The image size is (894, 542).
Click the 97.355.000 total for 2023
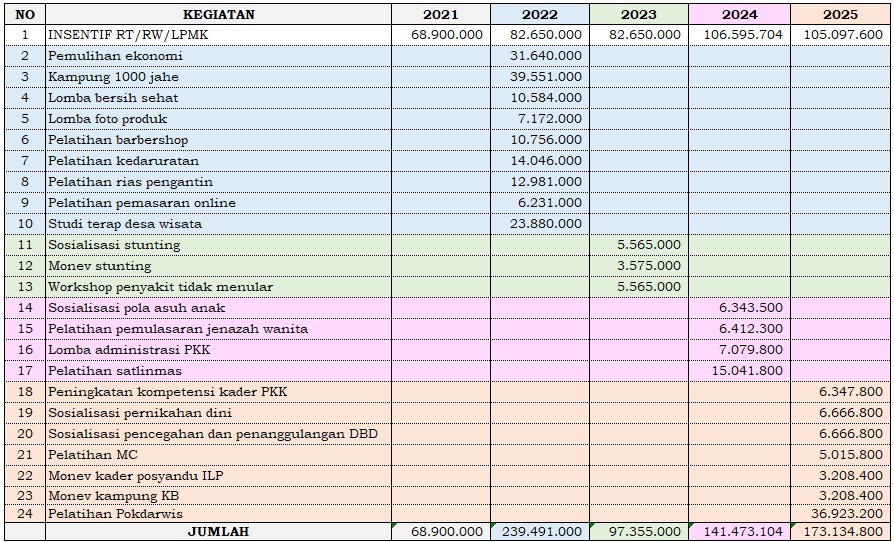645,532
